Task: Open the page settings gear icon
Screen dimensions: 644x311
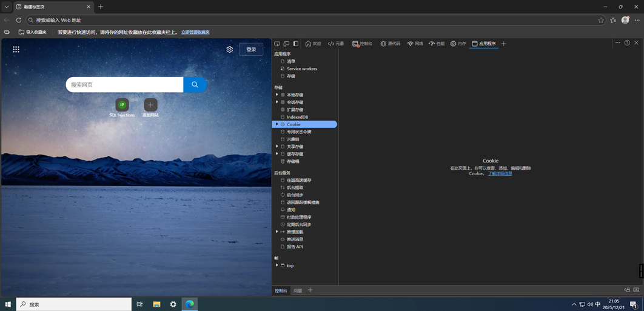Action: (229, 50)
